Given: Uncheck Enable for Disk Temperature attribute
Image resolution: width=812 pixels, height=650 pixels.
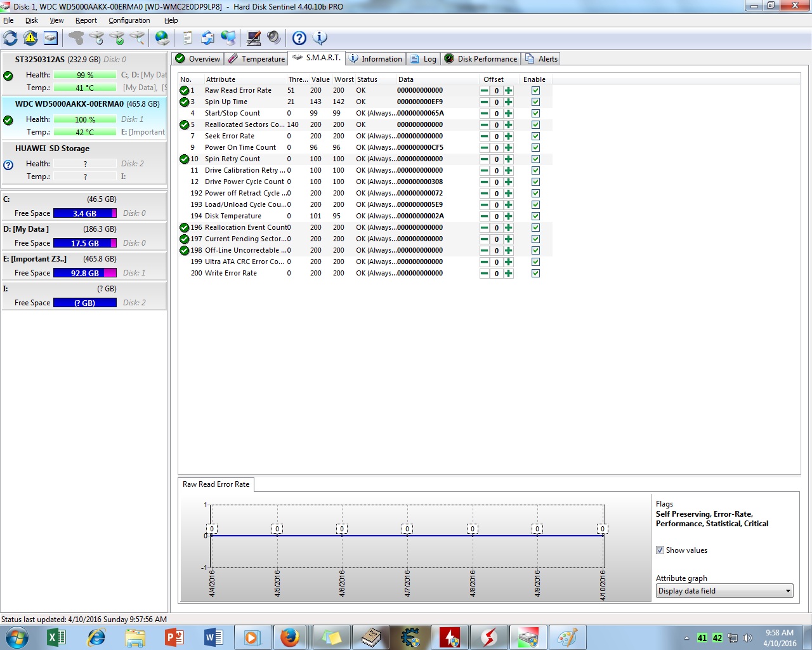Looking at the screenshot, I should tap(535, 216).
